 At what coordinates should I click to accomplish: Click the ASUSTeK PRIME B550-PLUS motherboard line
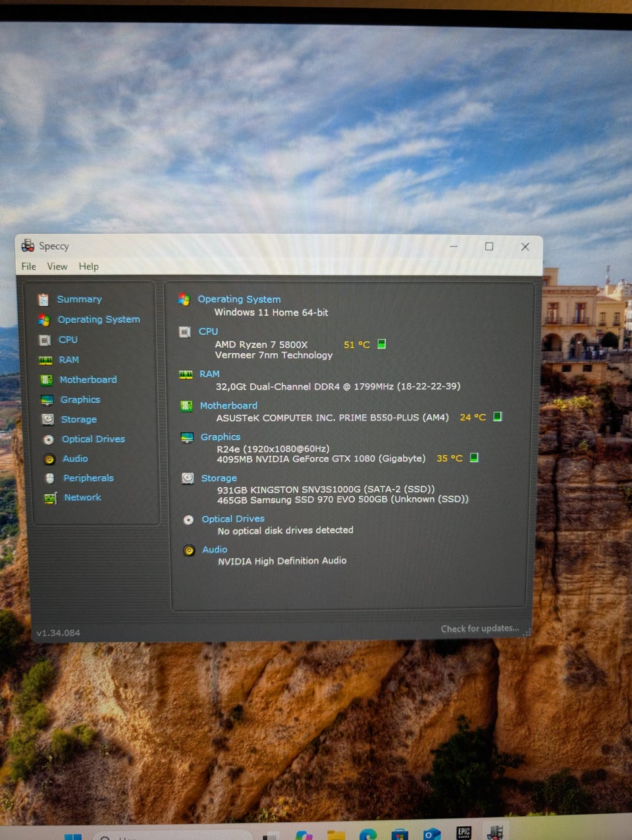332,418
